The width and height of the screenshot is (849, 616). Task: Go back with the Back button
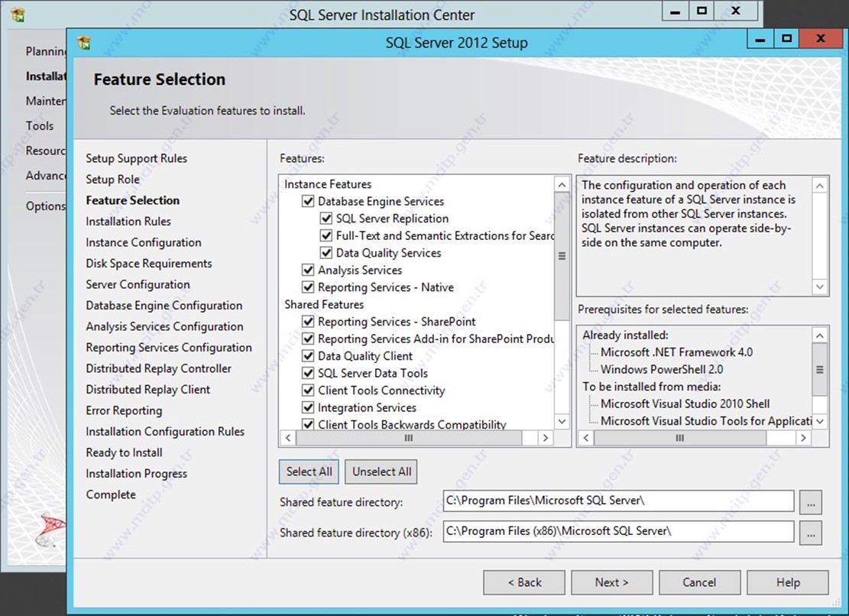coord(524,582)
